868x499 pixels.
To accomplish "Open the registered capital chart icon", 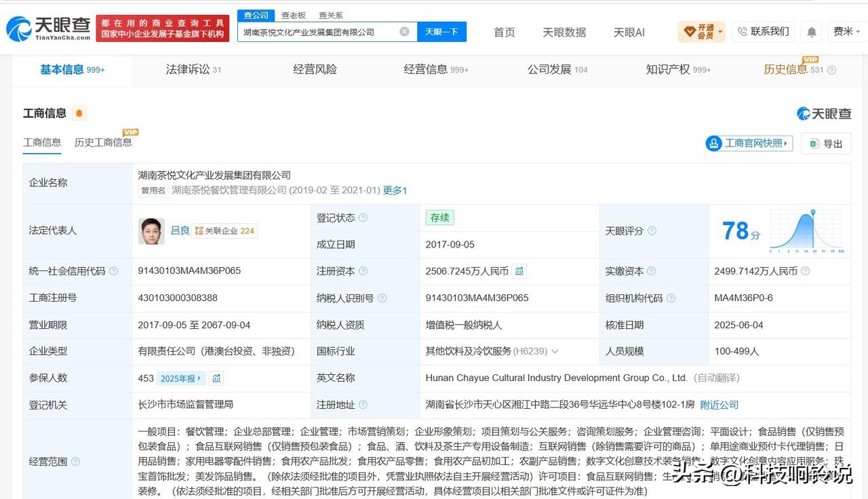I will 519,271.
